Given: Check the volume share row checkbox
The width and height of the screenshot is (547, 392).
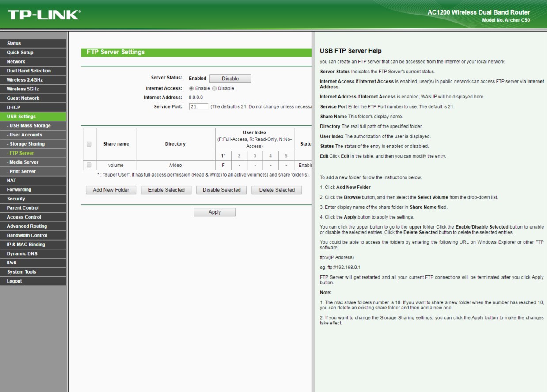Looking at the screenshot, I should (89, 165).
